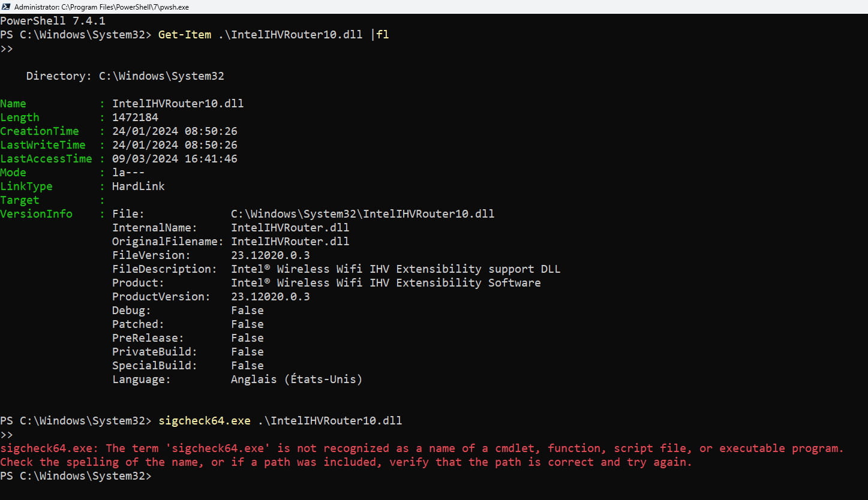Screen dimensions: 868x500
Task: Click the PowerShell icon in the title bar
Action: coord(5,7)
